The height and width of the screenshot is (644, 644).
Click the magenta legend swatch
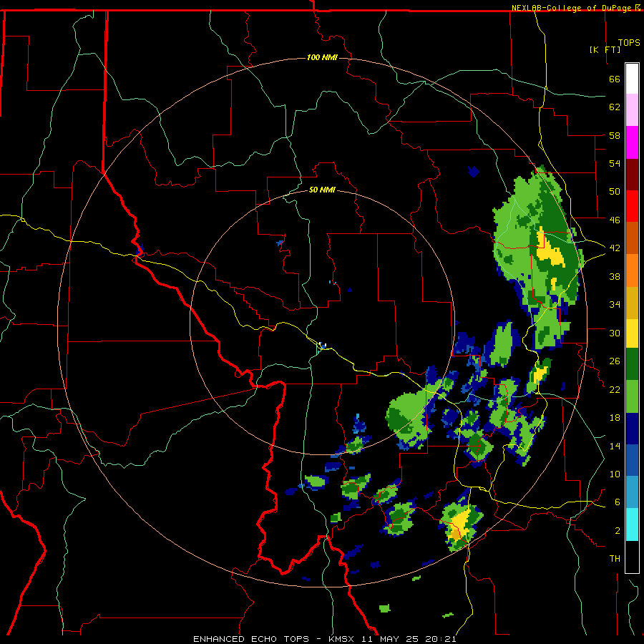tap(632, 142)
